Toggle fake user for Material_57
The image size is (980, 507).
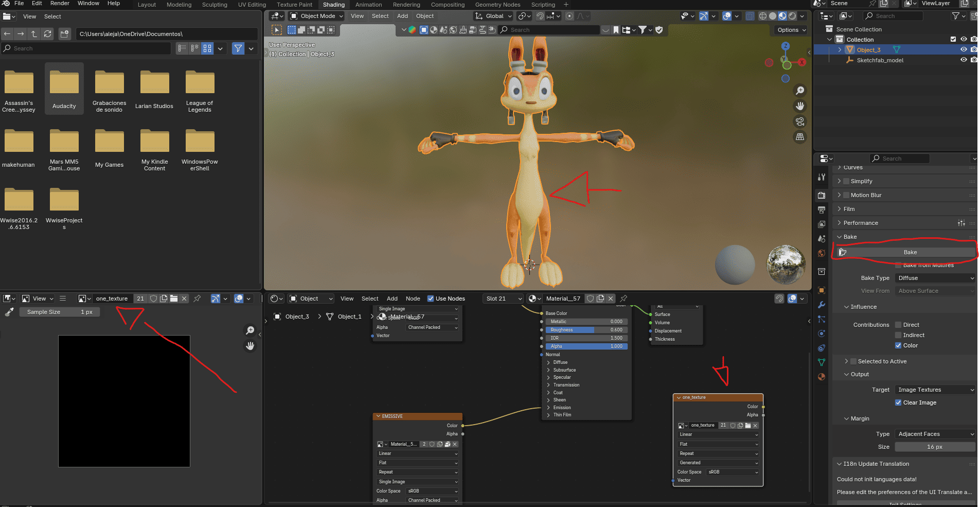point(591,299)
